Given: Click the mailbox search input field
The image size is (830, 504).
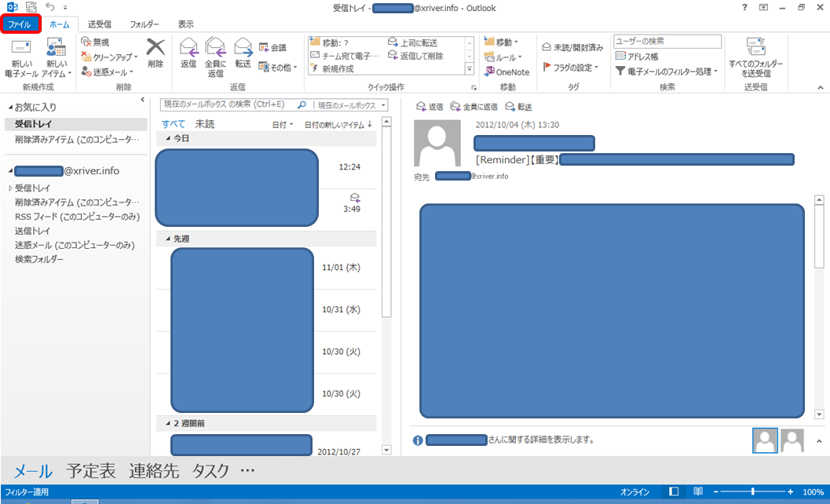Looking at the screenshot, I should pyautogui.click(x=228, y=104).
